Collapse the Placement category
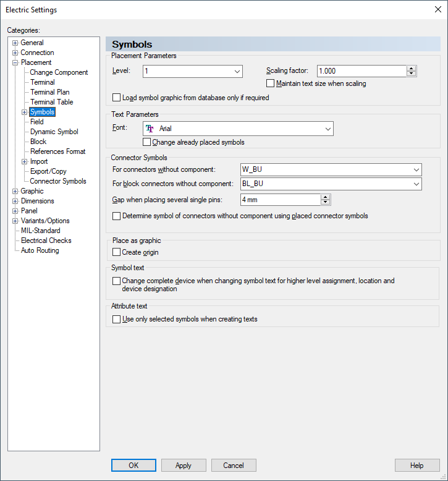The image size is (448, 481). [15, 62]
